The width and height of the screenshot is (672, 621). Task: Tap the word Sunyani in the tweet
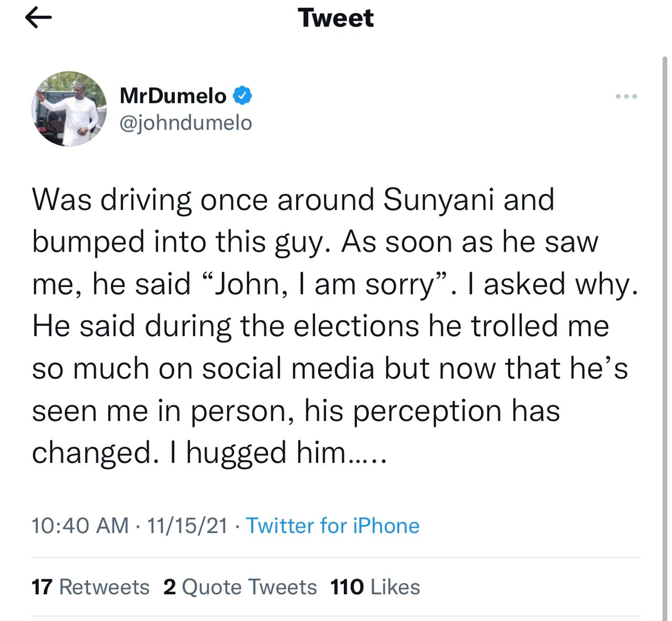(439, 201)
